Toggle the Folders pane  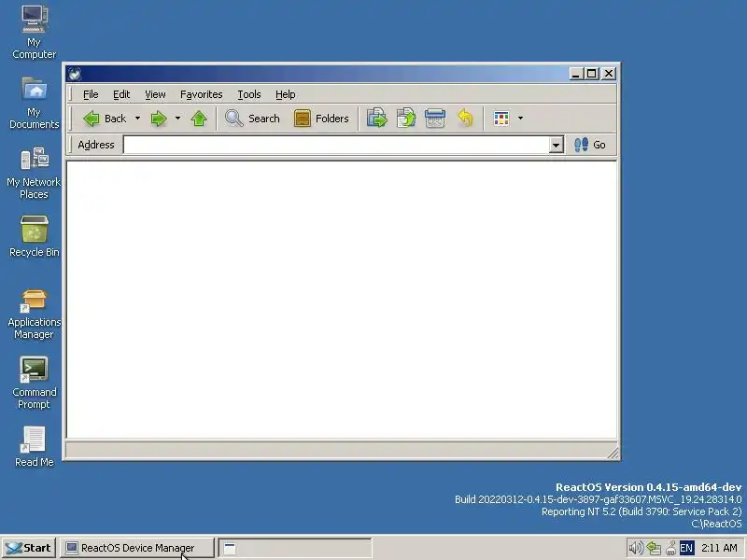click(x=321, y=119)
